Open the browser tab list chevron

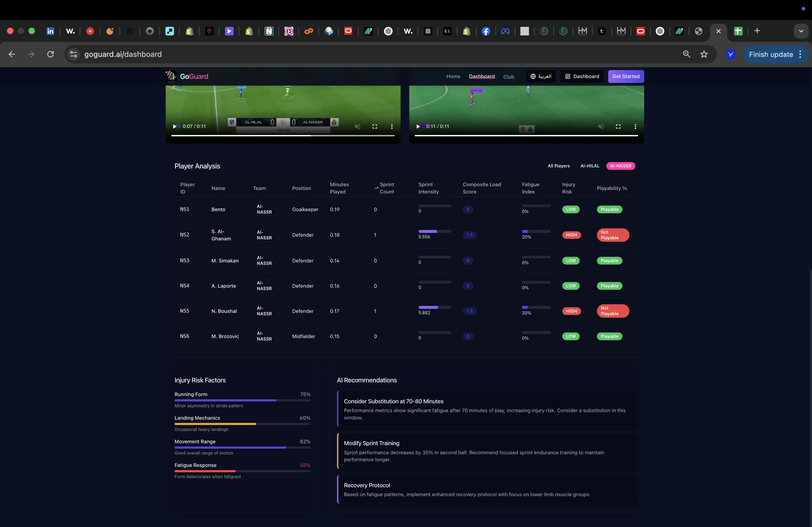pyautogui.click(x=801, y=31)
